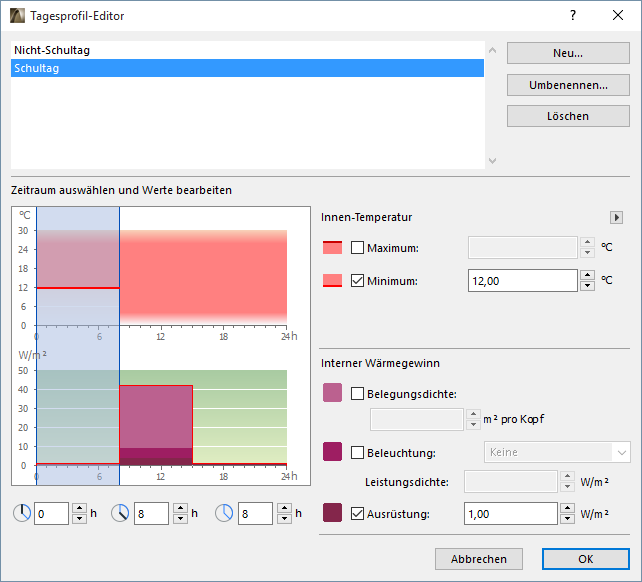642x582 pixels.
Task: Click the end hour input field
Action: (151, 514)
